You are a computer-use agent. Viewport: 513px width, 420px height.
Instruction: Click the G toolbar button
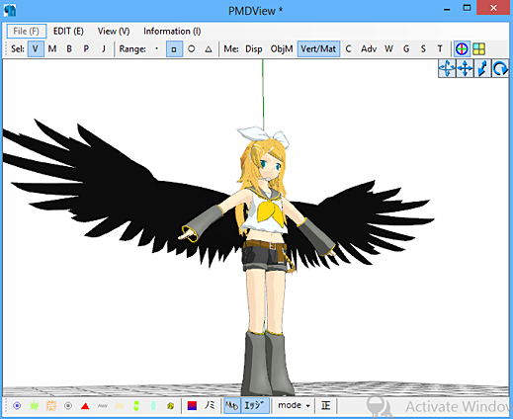click(x=406, y=49)
